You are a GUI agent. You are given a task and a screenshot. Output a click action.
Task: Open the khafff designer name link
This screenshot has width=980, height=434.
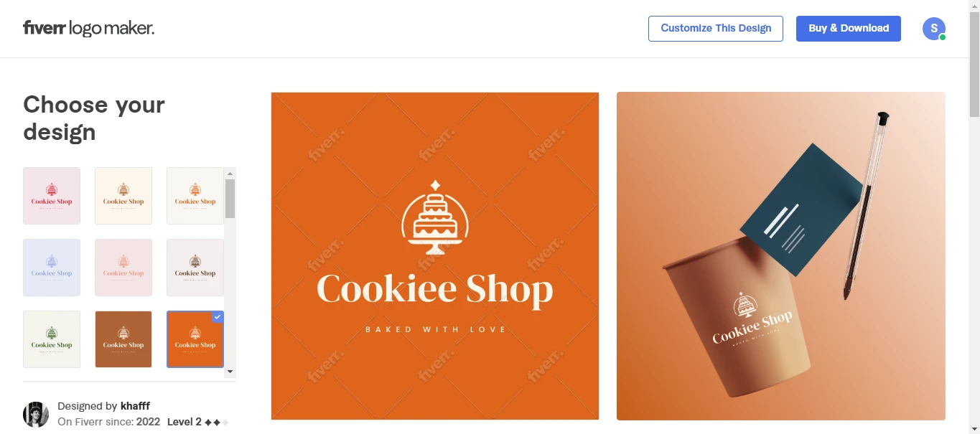click(x=135, y=406)
